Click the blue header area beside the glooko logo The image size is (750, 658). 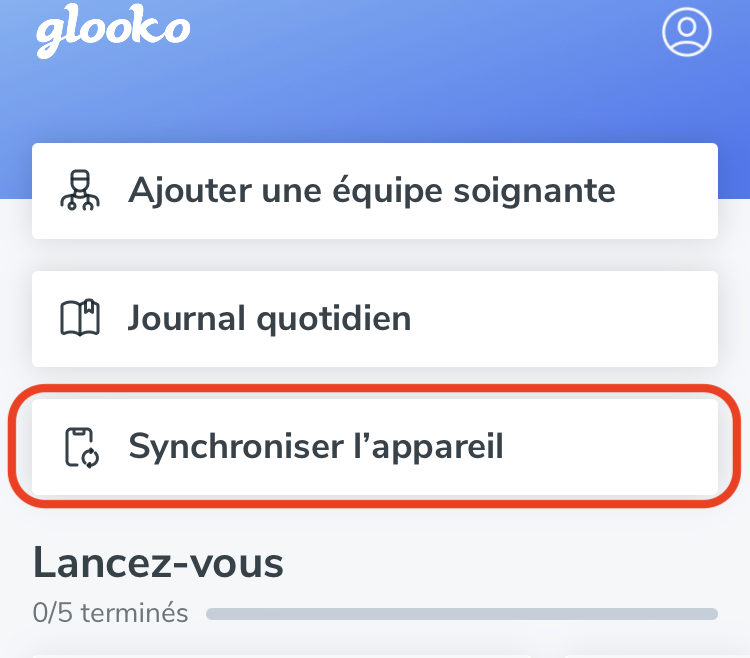[x=420, y=60]
